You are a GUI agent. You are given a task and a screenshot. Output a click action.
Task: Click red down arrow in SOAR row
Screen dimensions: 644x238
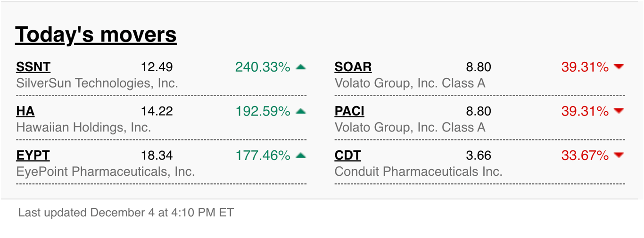(619, 67)
